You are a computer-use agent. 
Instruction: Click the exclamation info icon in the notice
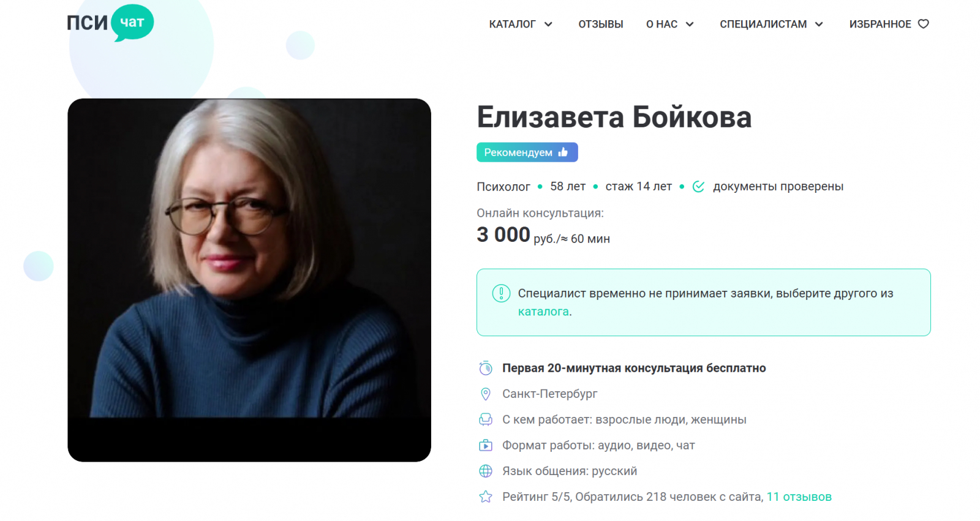[x=501, y=293]
